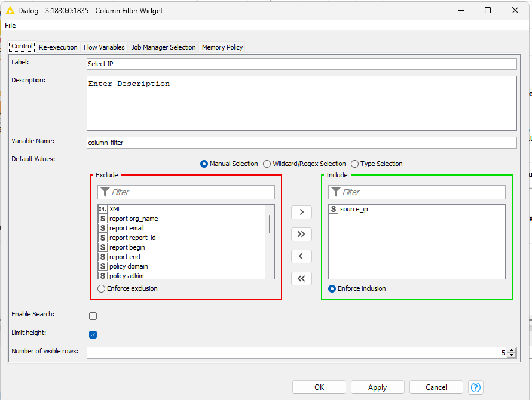Image resolution: width=532 pixels, height=400 pixels.
Task: Click the string icon beside policy domain
Action: coord(103,266)
